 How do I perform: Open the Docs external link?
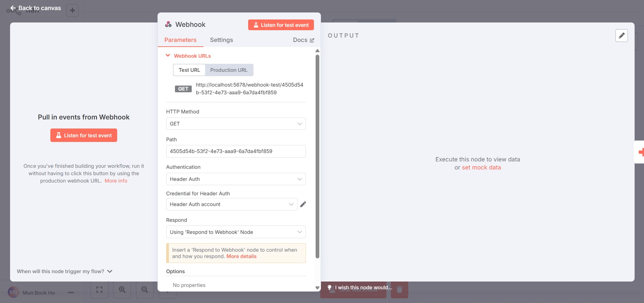(304, 40)
